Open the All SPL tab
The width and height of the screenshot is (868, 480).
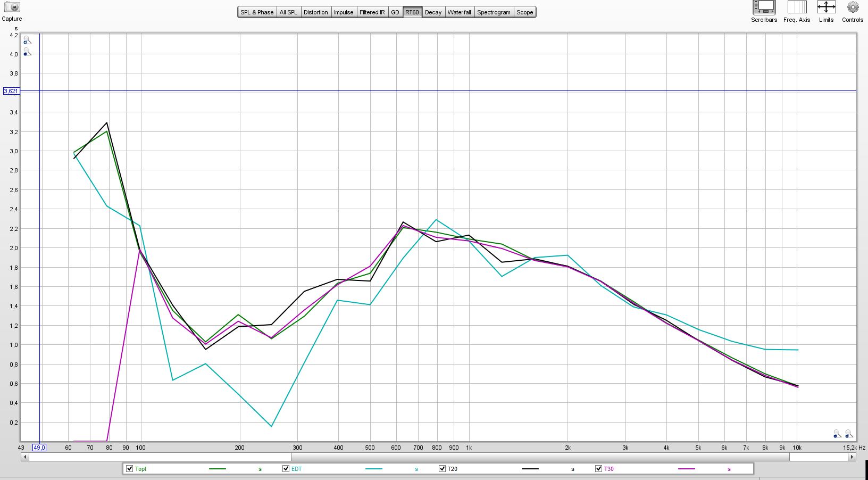pos(288,12)
